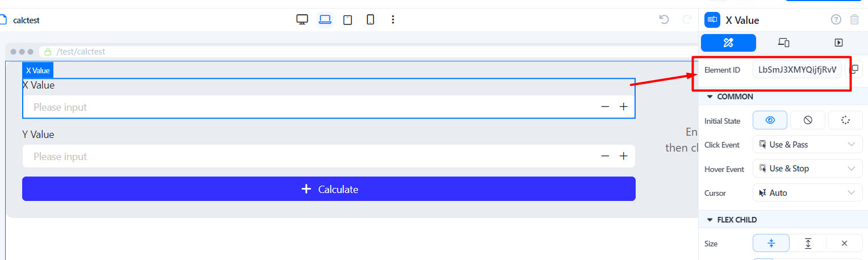868x260 pixels.
Task: Select the desktop monitor preview icon
Action: (x=302, y=20)
